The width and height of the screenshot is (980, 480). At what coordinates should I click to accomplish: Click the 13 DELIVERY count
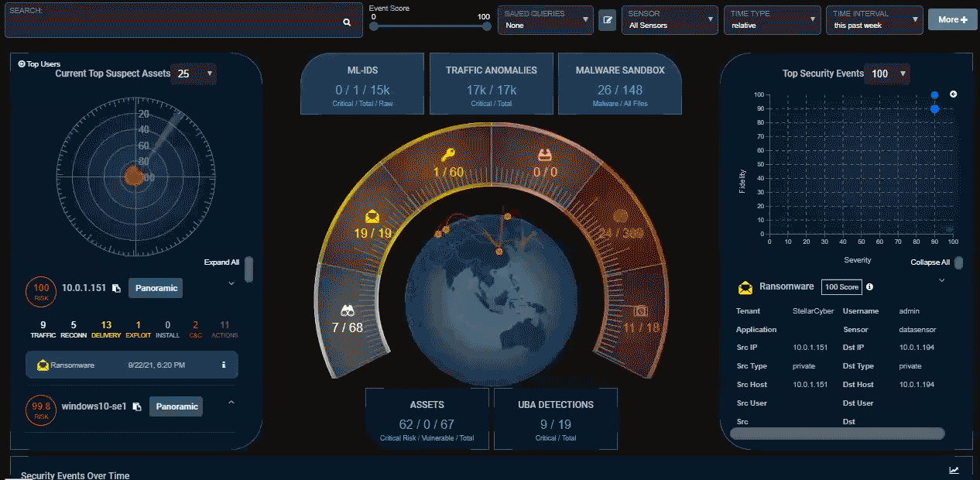click(x=106, y=330)
